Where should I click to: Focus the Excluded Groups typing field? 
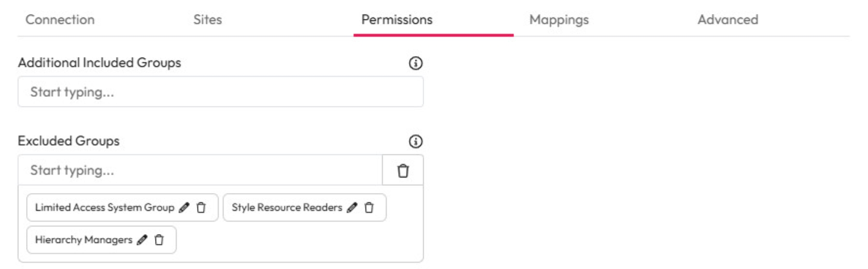pos(200,170)
